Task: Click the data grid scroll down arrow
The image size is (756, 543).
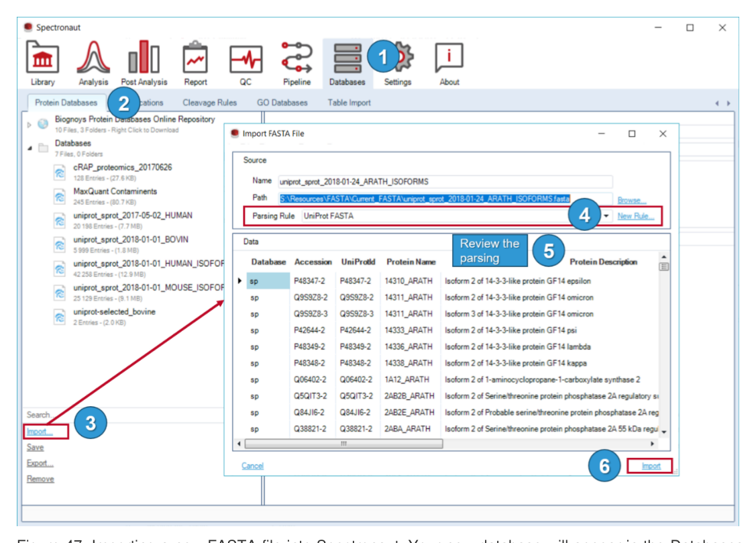Action: [664, 432]
